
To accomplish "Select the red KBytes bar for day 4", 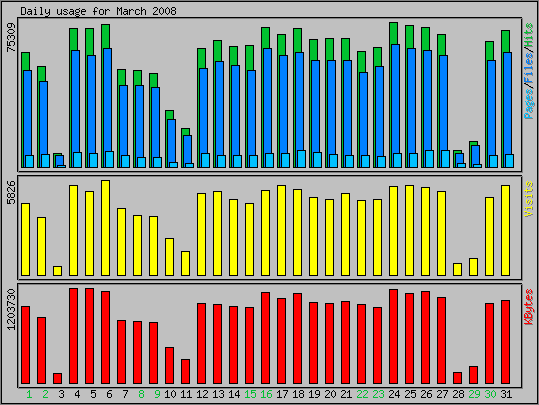I will tap(74, 336).
